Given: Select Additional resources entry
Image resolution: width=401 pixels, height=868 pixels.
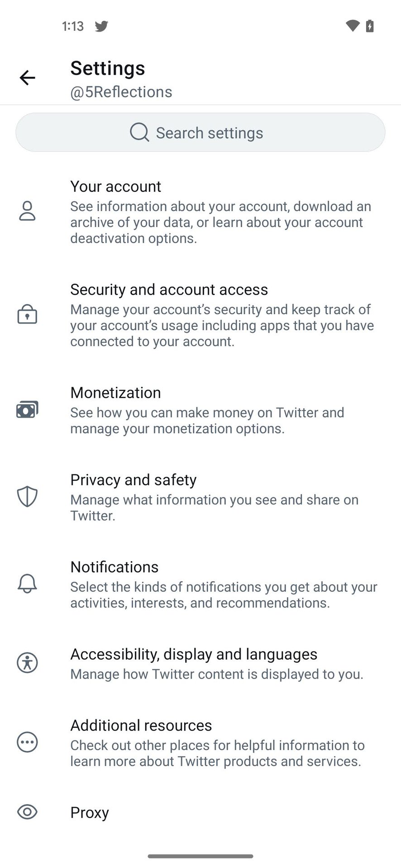Looking at the screenshot, I should (x=217, y=743).
